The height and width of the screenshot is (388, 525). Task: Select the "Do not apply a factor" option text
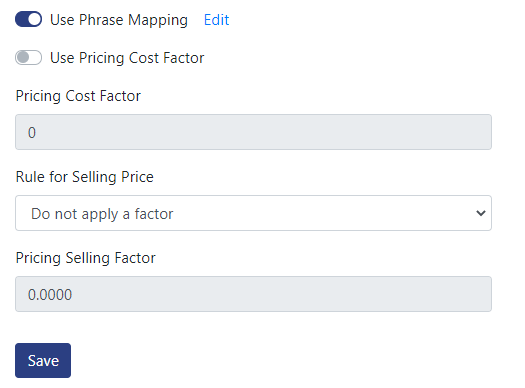[x=102, y=214]
